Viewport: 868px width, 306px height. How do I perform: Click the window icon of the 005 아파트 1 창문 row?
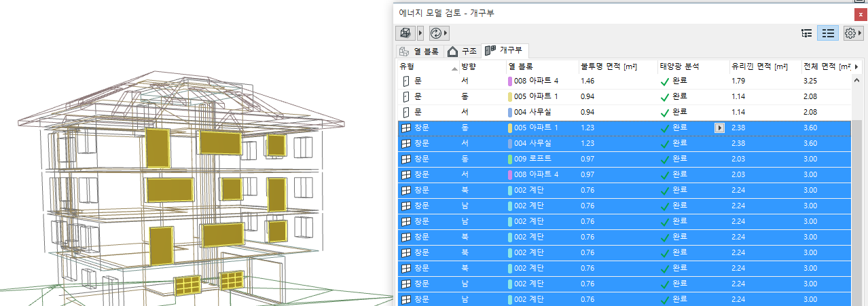[405, 128]
